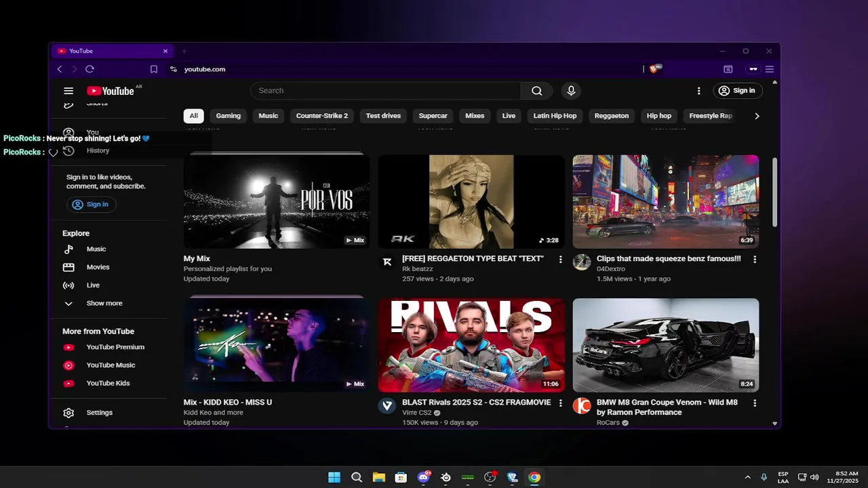Open options menu for squeeze benz video
The image size is (868, 488).
click(x=755, y=260)
